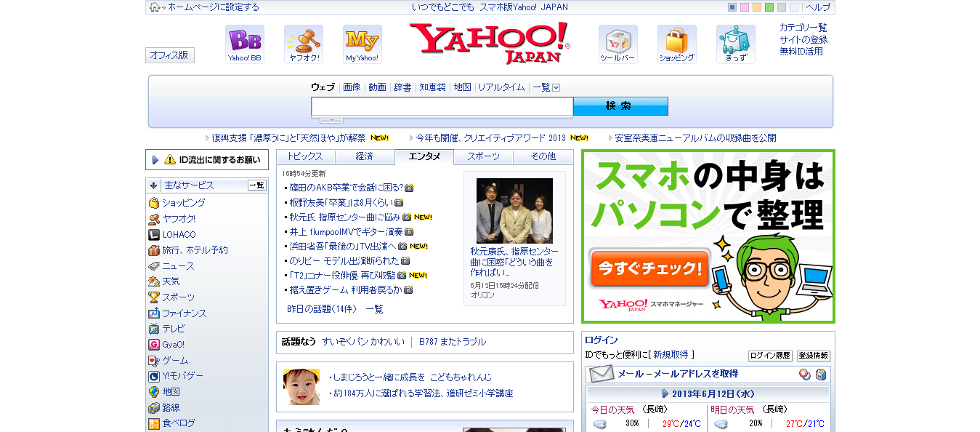Click the warning triangle icon near ID流出
Image resolution: width=980 pixels, height=432 pixels.
point(170,159)
